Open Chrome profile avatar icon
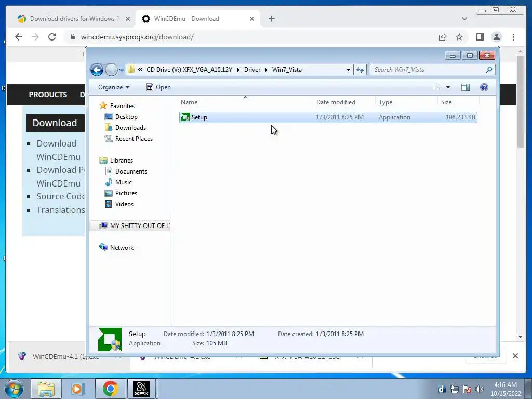The width and height of the screenshot is (532, 399). point(496,37)
